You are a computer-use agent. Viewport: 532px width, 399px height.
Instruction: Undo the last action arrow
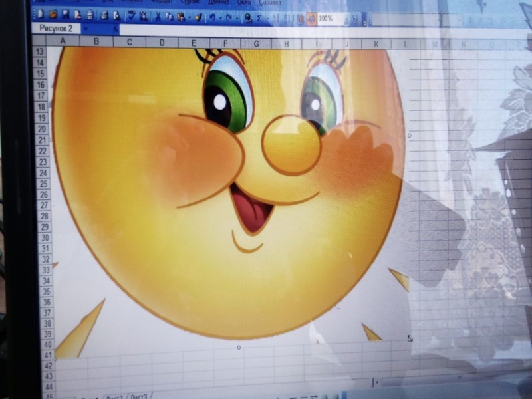[212, 17]
